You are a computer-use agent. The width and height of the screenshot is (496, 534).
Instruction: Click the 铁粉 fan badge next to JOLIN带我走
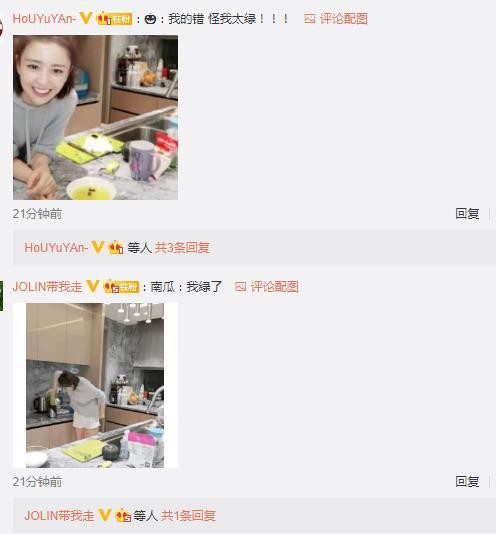click(121, 286)
